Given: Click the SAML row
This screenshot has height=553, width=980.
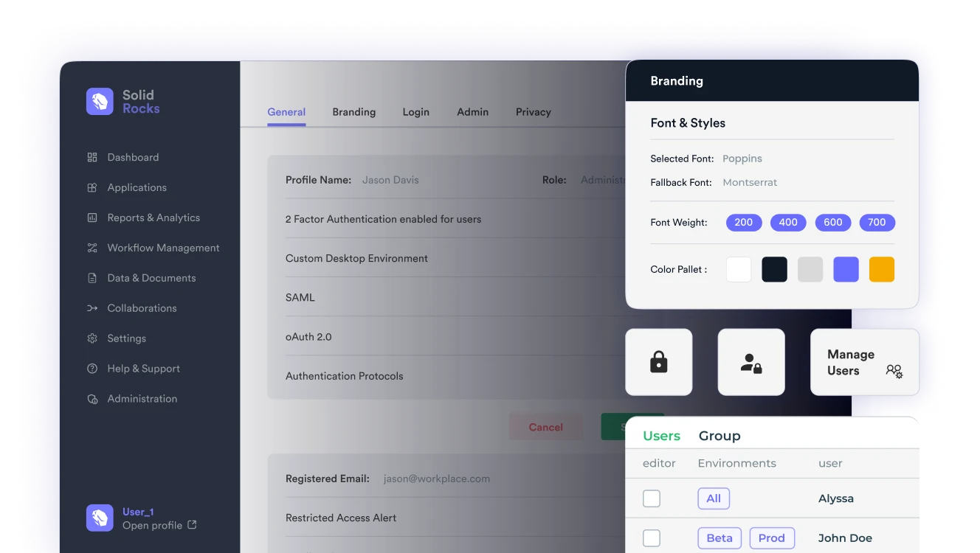Looking at the screenshot, I should point(455,297).
